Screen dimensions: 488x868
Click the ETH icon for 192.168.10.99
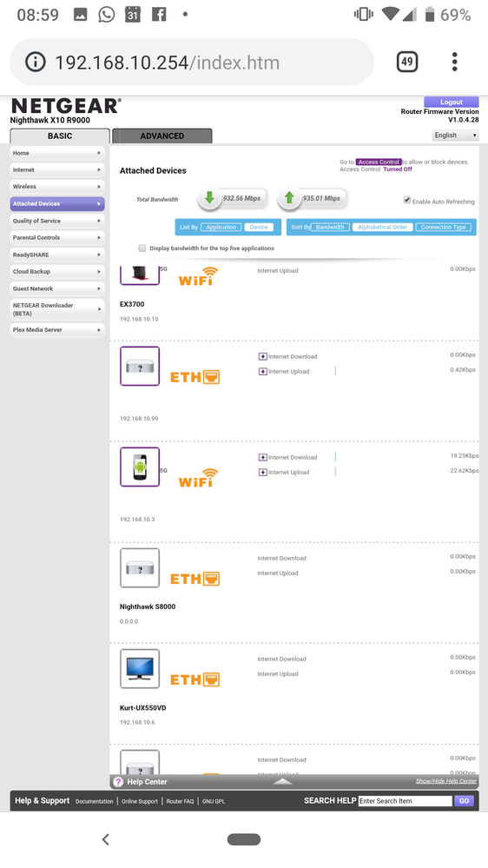[x=195, y=377]
